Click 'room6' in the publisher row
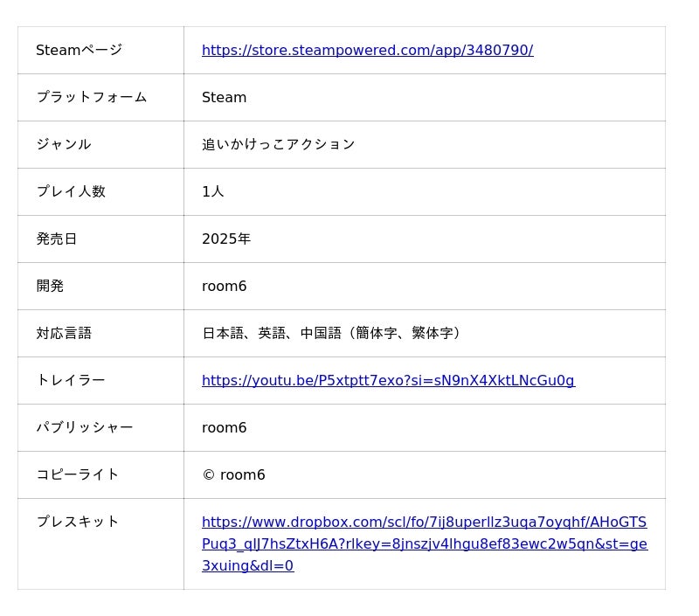 tap(224, 428)
